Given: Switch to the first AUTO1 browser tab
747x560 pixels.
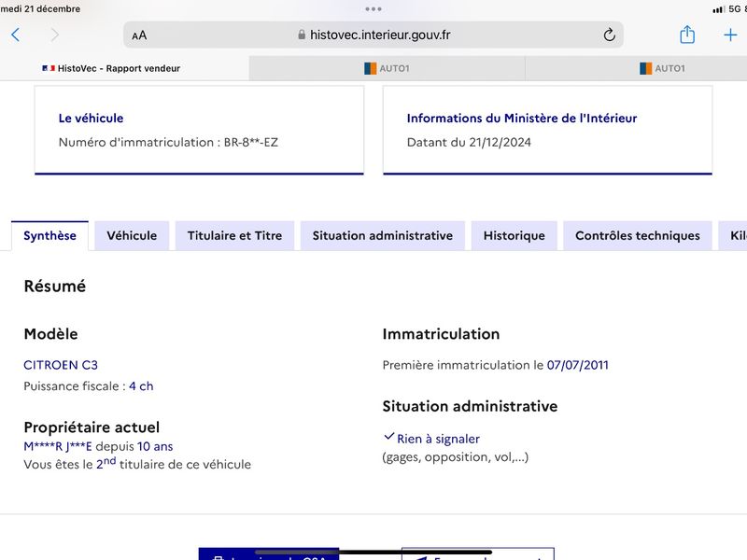Looking at the screenshot, I should [x=387, y=68].
